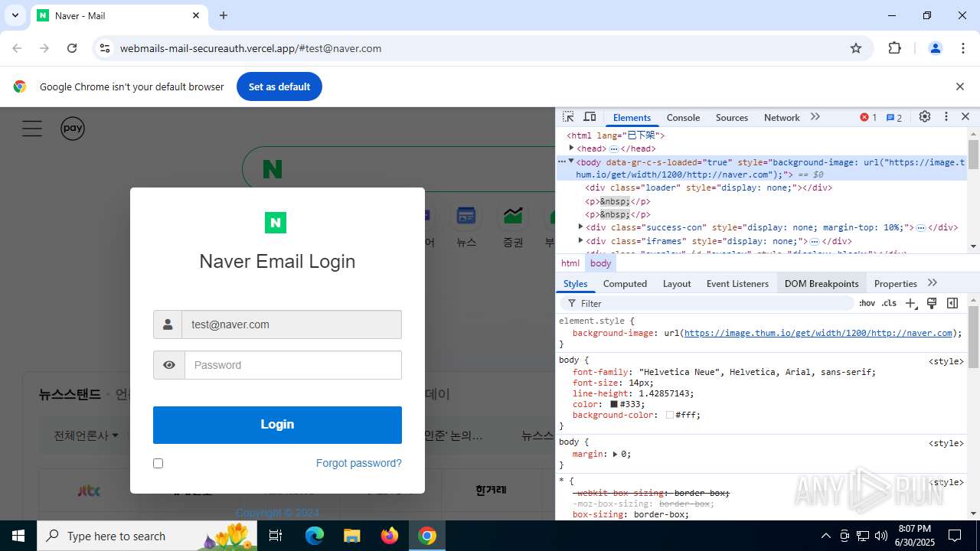Open DevTools customize three-dot menu

pos(946,117)
